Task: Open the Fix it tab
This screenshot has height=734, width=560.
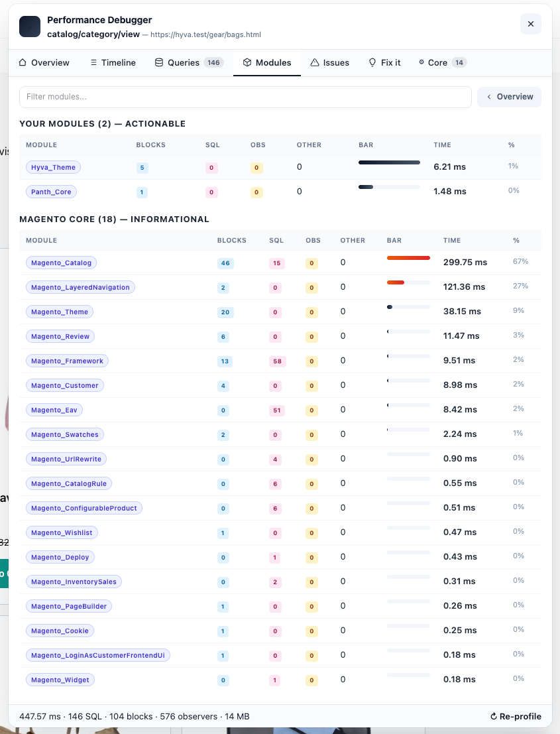Action: [384, 63]
